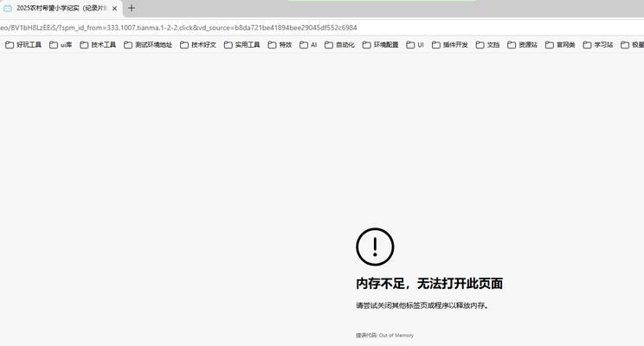Open the 插件开发 bookmark folder
Image resolution: width=644 pixels, height=346 pixels.
pyautogui.click(x=450, y=45)
